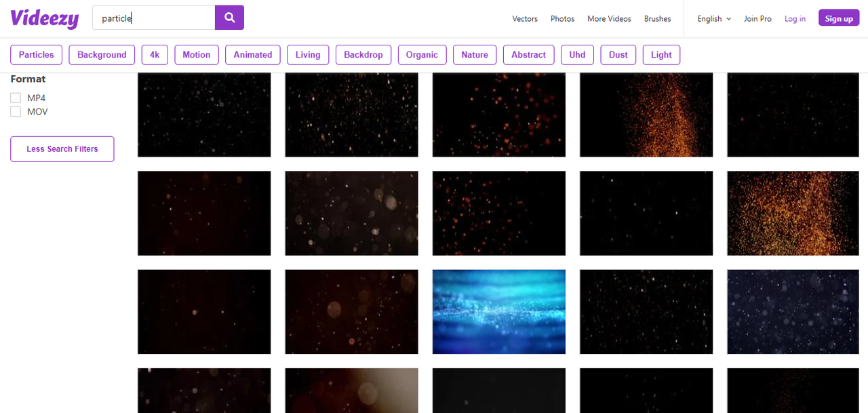
Task: Open the thumbnail with beige light leak at bottom
Action: (x=351, y=391)
